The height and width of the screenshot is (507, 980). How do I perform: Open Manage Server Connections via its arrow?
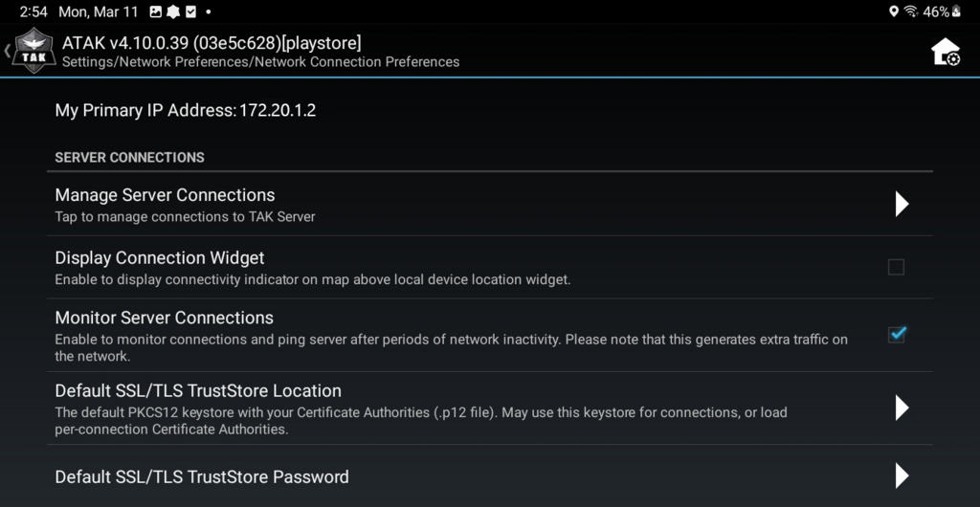coord(902,204)
